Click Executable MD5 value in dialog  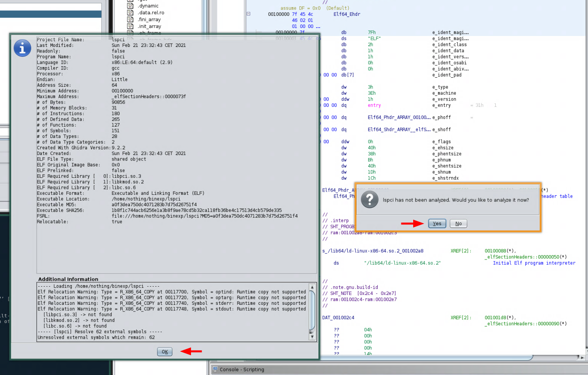(154, 205)
